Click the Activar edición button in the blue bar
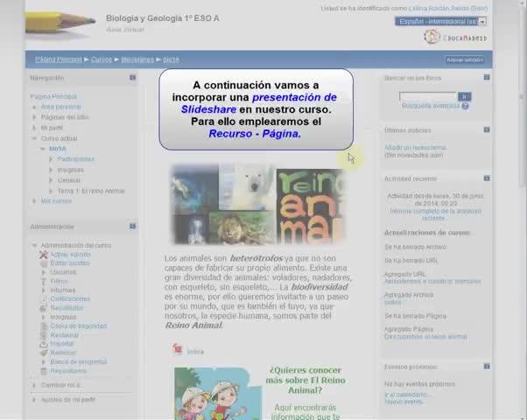The height and width of the screenshot is (420, 527). click(x=465, y=59)
